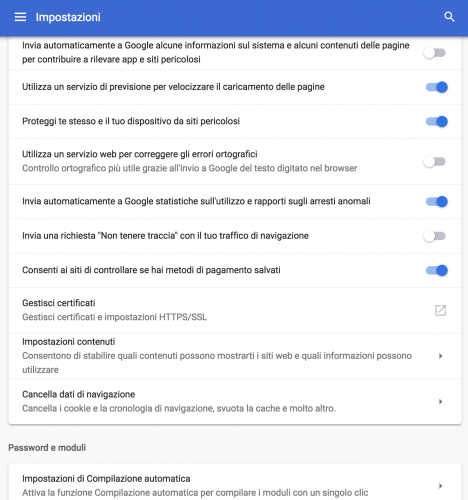Click the Password e moduli section heading

(47, 448)
